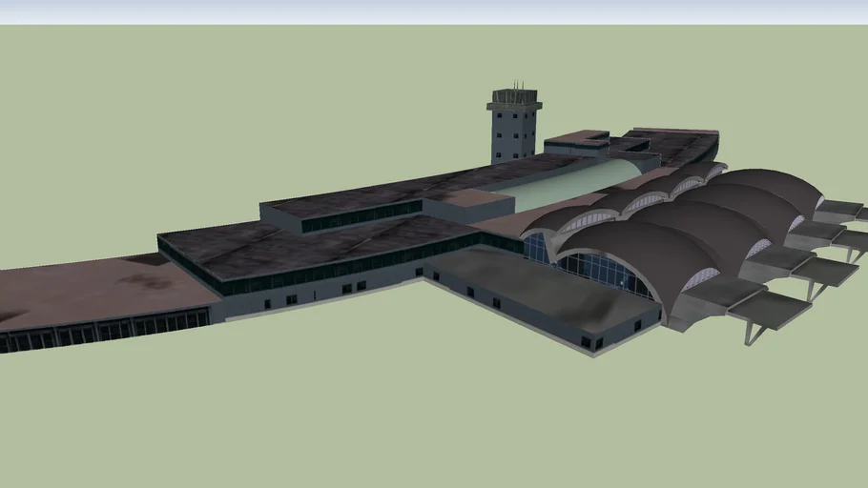Image resolution: width=868 pixels, height=488 pixels.
Task: Select the blue glass facade under the arch
Action: pos(601,273)
